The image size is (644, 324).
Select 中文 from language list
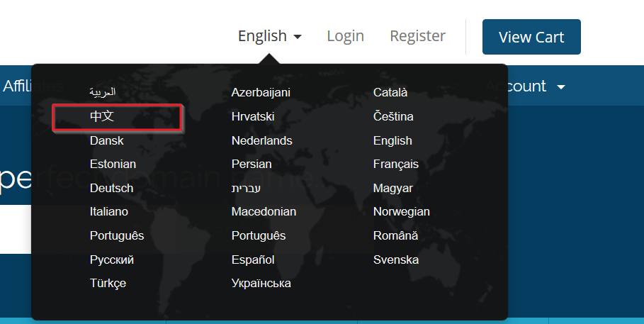(102, 117)
